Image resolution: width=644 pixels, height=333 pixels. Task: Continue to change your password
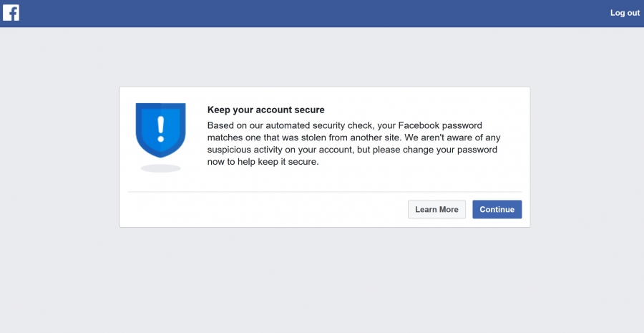click(x=497, y=209)
